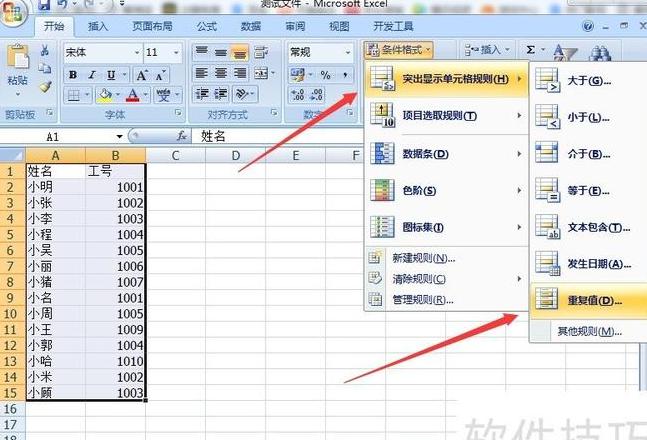Click the bottom align icon
Screen dimensions: 647x440
point(240,52)
